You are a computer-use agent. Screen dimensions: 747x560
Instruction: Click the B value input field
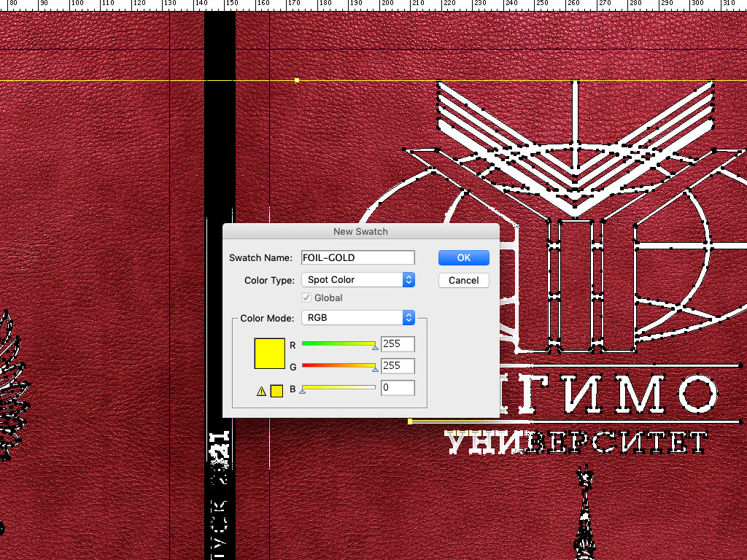coord(398,388)
